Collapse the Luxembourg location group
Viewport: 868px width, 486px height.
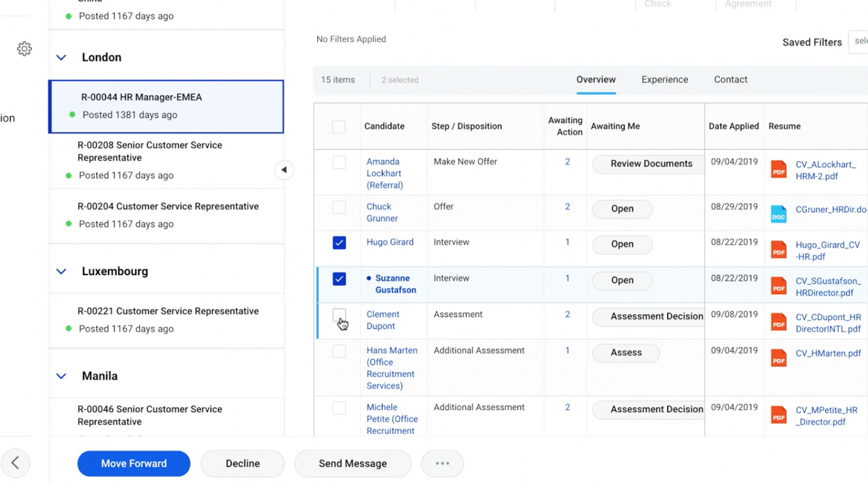[61, 271]
